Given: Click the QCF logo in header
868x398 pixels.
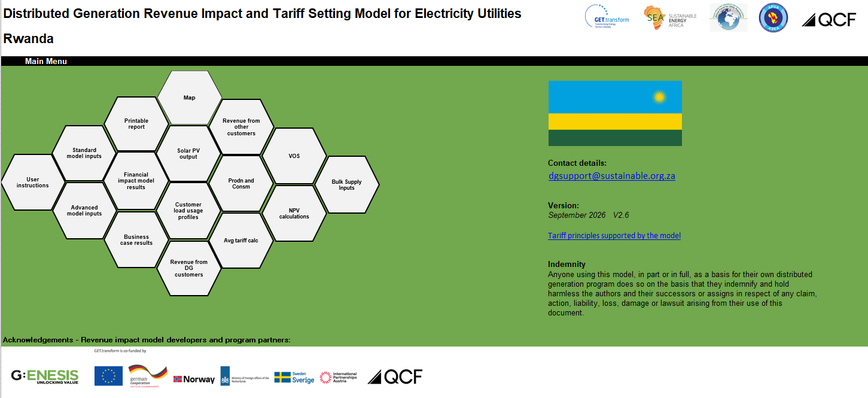Looking at the screenshot, I should coord(829,19).
